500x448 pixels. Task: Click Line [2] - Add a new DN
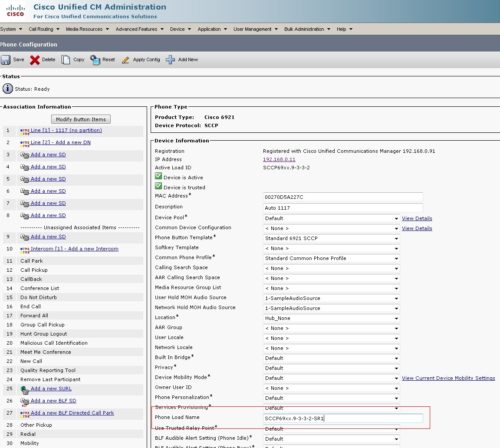point(61,142)
